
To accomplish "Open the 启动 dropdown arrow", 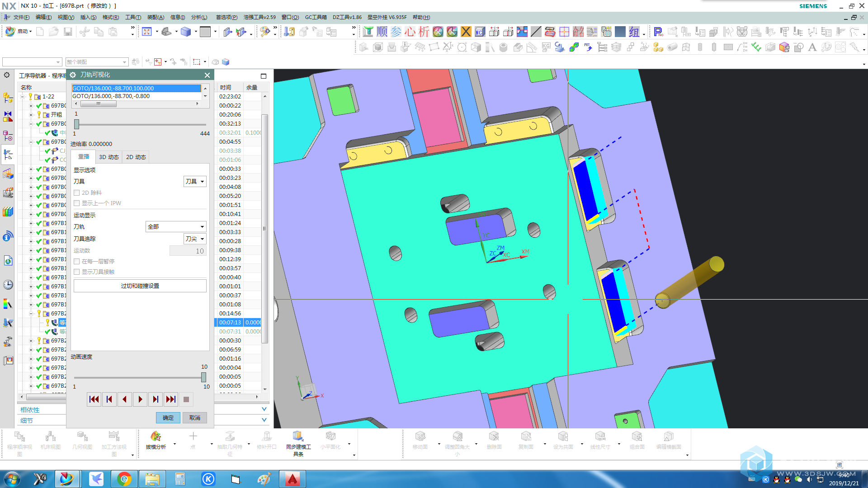I will tap(30, 32).
